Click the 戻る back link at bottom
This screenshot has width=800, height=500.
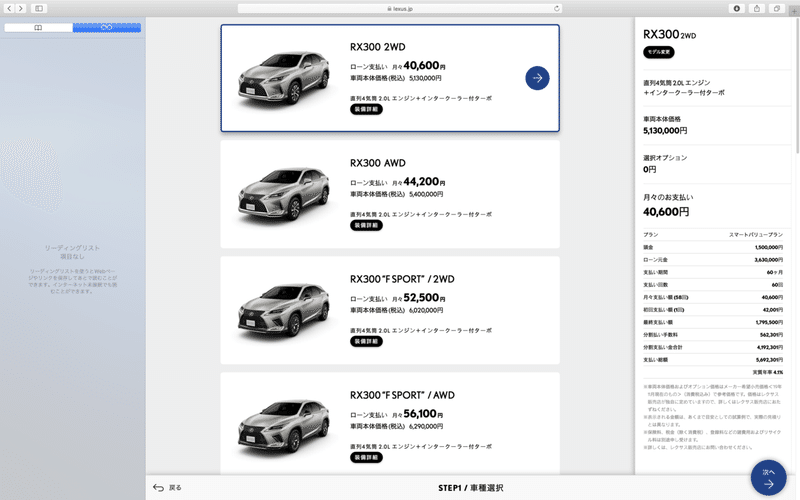click(x=175, y=488)
